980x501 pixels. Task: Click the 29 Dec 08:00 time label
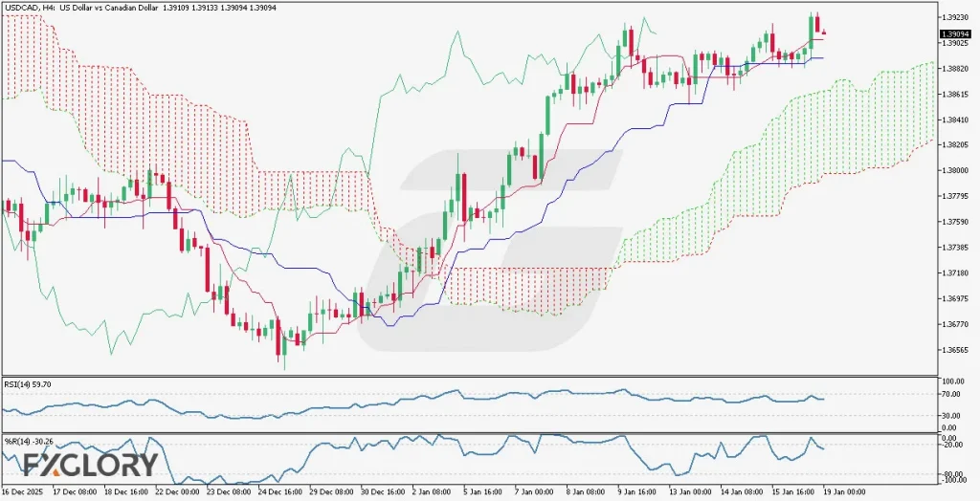[329, 492]
